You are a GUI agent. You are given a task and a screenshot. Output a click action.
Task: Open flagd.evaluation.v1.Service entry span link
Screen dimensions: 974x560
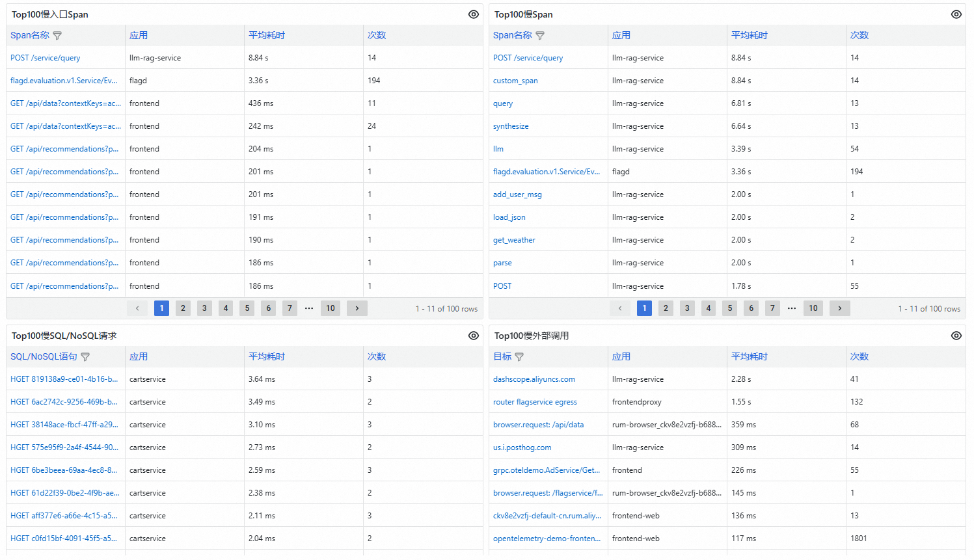tap(64, 81)
